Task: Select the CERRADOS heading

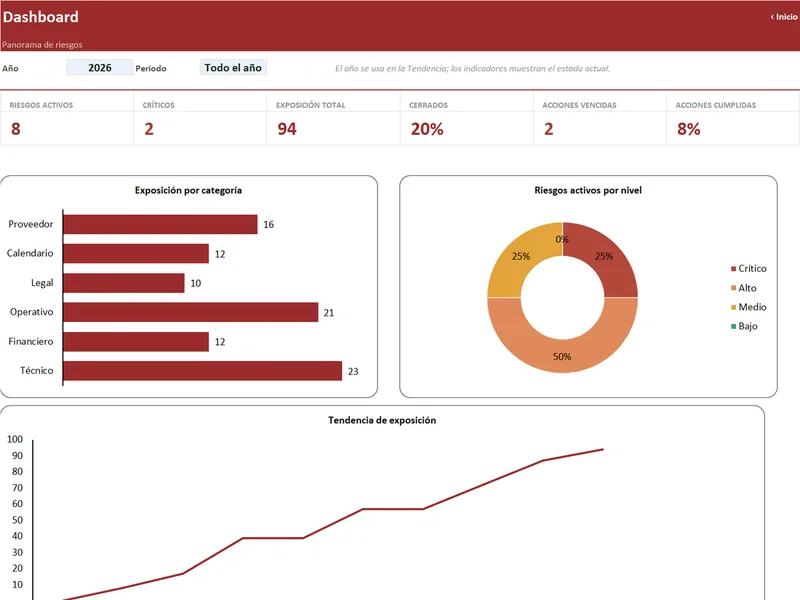Action: tap(429, 105)
